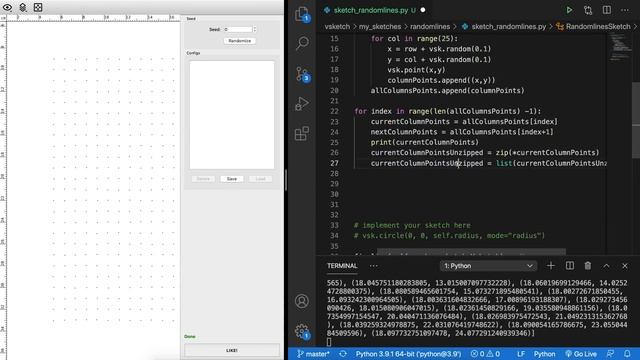
Task: Open the 1: Python terminal dropdown
Action: click(x=488, y=266)
